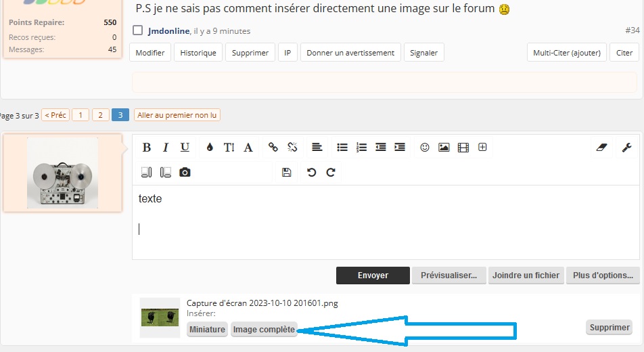644x352 pixels.
Task: Toggle bold formatting in editor
Action: coord(147,147)
